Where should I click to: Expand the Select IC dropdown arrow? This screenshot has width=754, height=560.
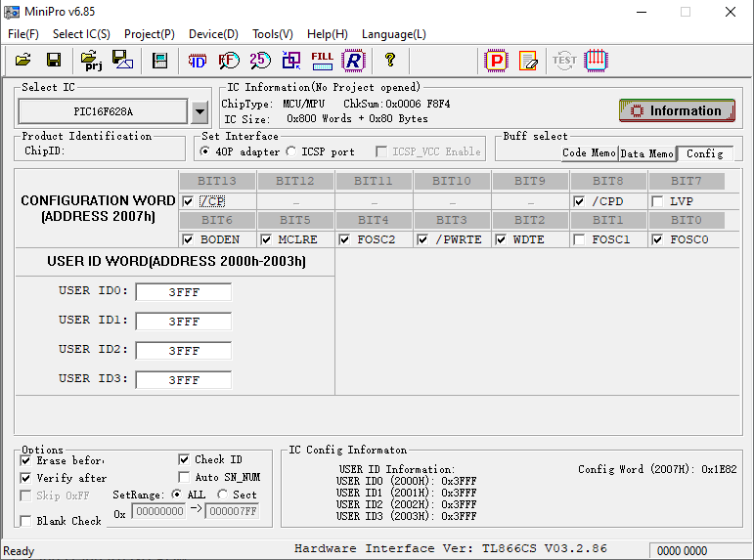(x=200, y=112)
